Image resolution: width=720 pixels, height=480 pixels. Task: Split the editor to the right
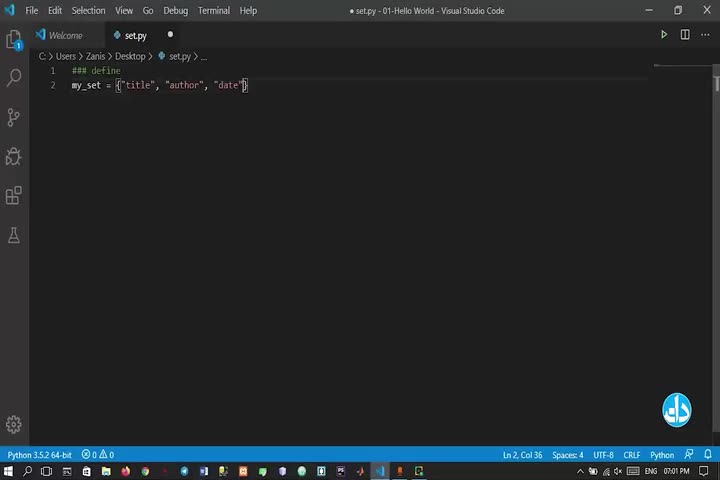tap(685, 35)
